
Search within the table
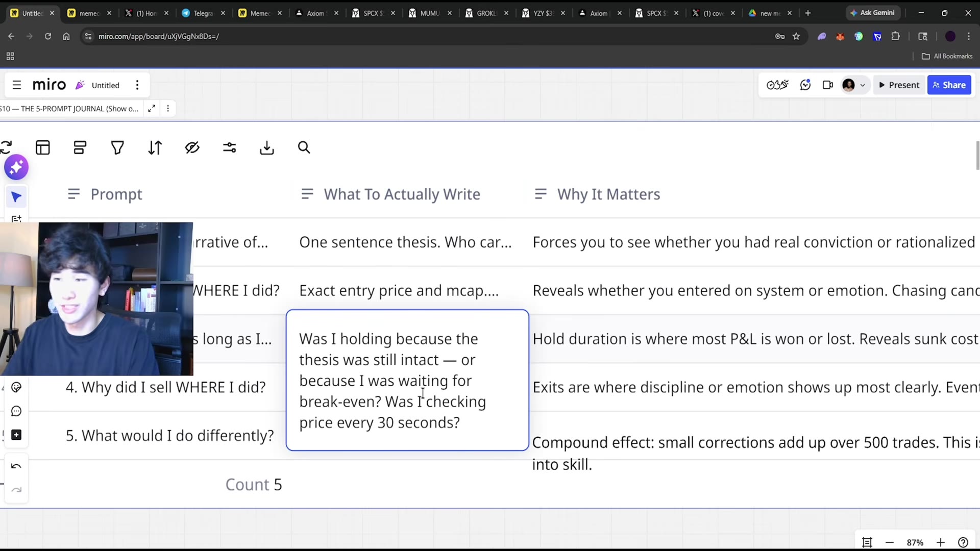(x=304, y=148)
